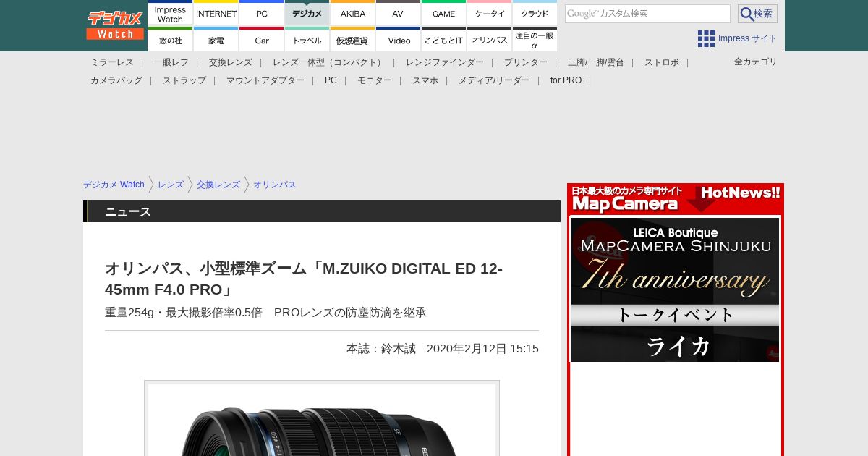Go to ミラーレス category
The height and width of the screenshot is (456, 868).
112,62
